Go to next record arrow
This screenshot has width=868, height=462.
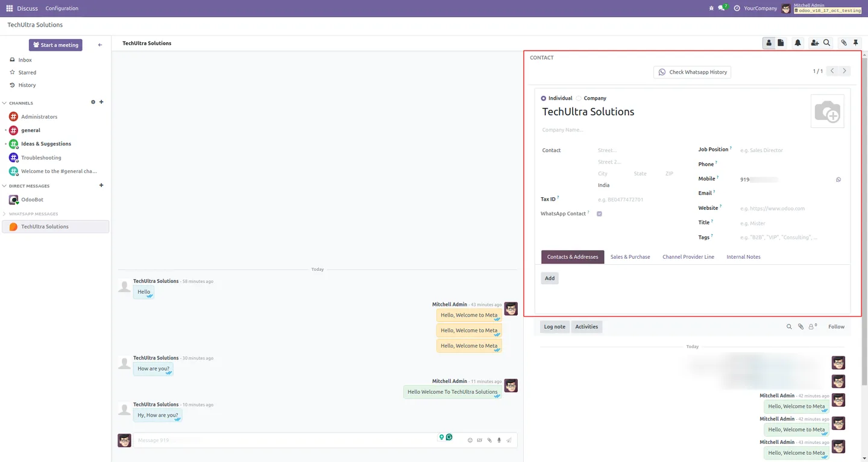(844, 71)
